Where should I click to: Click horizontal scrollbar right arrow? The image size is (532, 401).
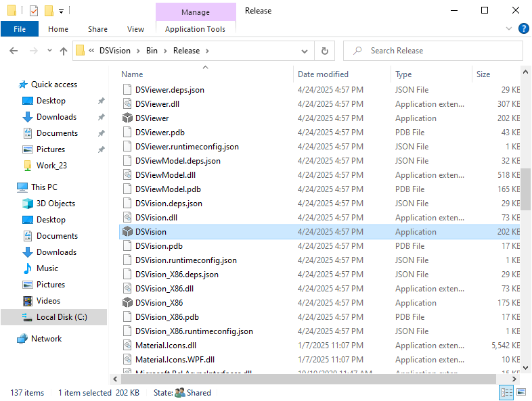[514, 379]
